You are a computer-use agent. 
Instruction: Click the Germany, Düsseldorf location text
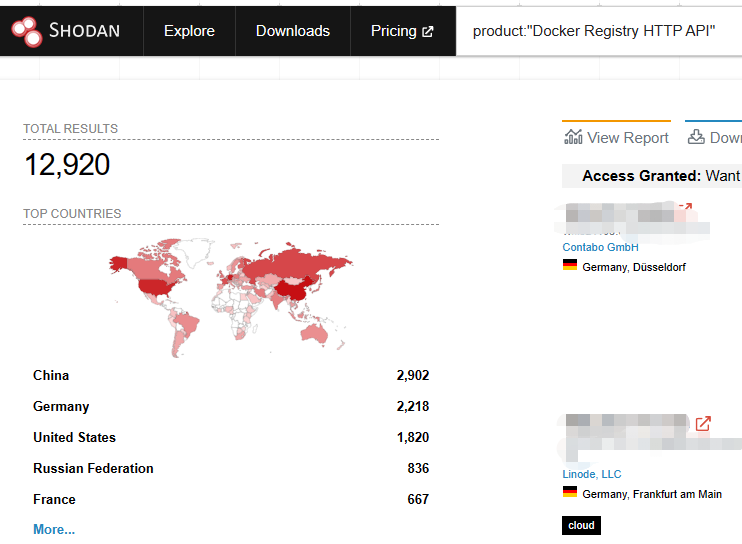click(634, 267)
